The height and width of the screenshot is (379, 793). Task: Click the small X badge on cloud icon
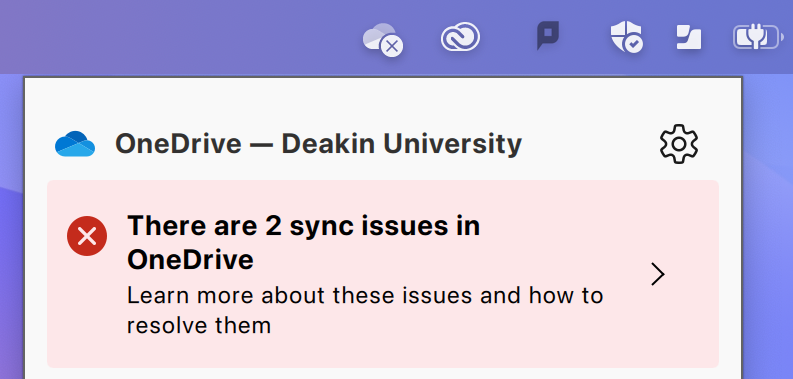[391, 47]
